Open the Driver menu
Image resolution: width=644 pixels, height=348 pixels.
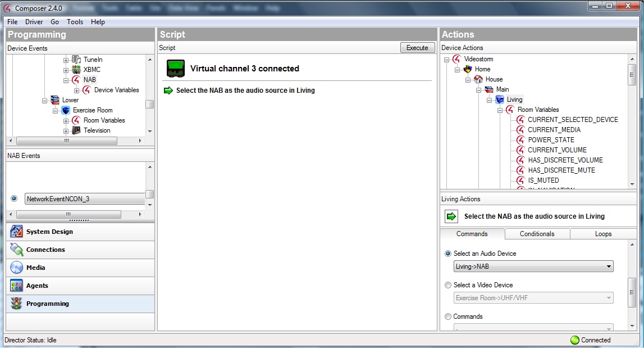coord(34,22)
